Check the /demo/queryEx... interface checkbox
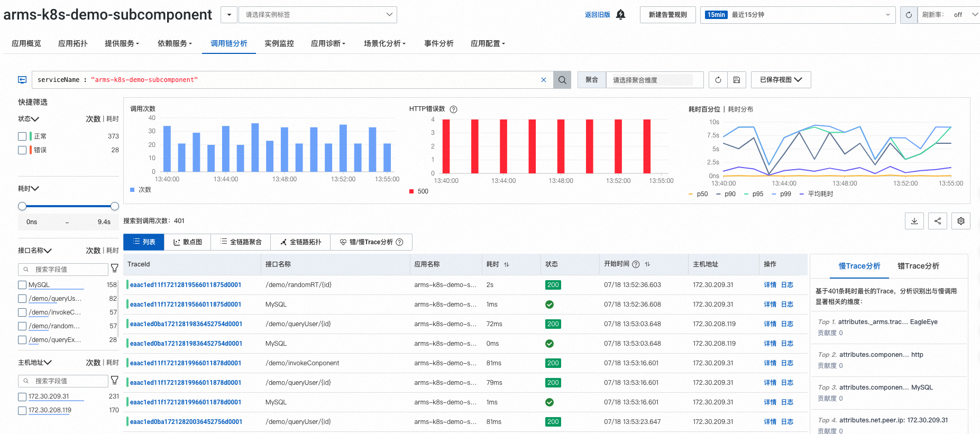 coord(22,340)
